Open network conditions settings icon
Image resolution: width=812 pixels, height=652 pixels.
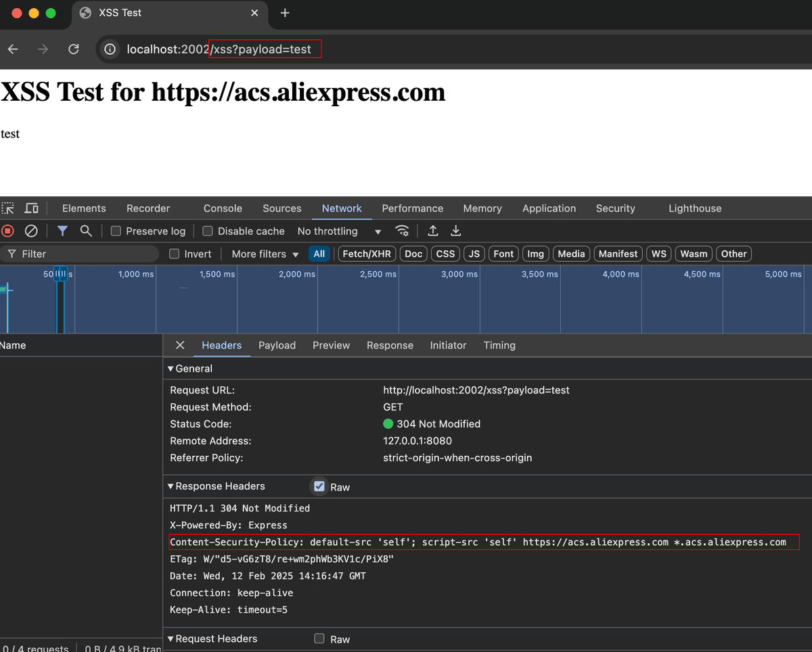pos(403,231)
